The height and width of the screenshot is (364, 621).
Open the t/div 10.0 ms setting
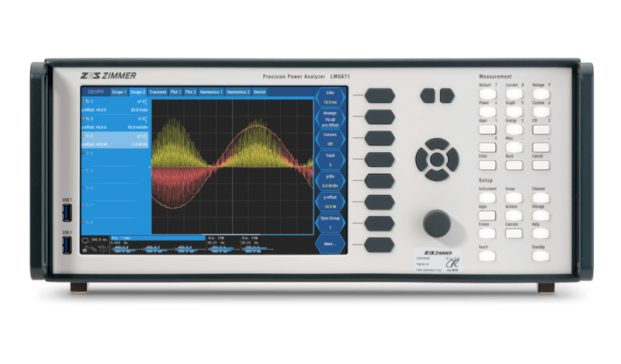[331, 97]
